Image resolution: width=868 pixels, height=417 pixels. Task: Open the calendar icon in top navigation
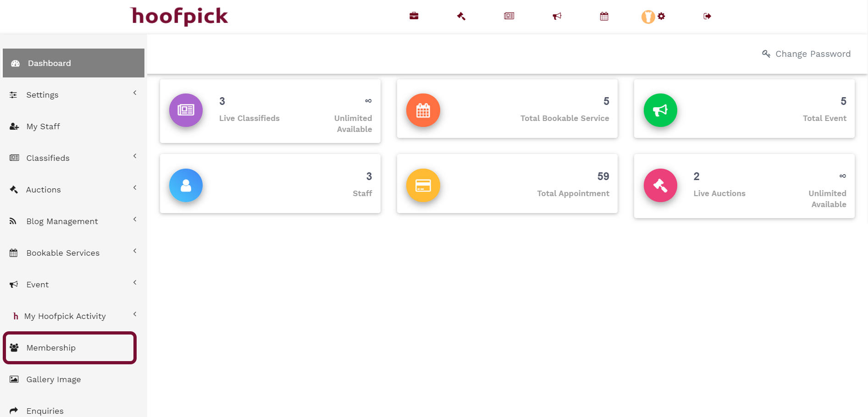(604, 16)
